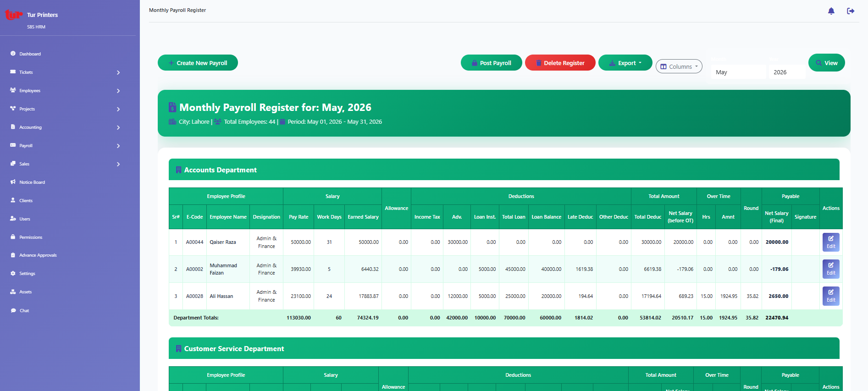This screenshot has height=391, width=868.
Task: Click employee code A00044
Action: pos(194,242)
